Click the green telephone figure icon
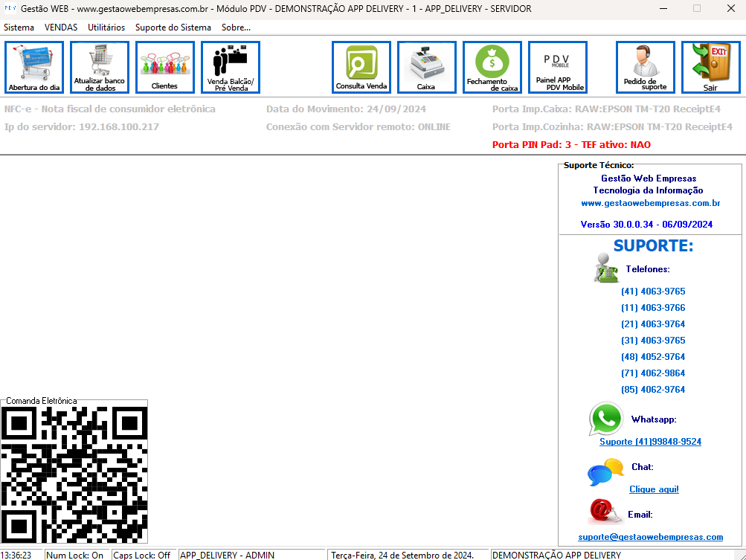Image resolution: width=746 pixels, height=560 pixels. (605, 268)
